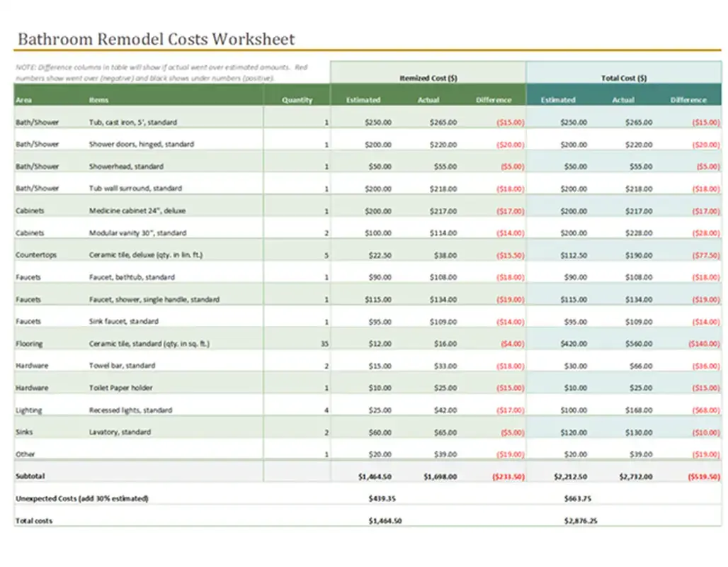Select the Actual header under Total Cost
728x567 pixels.
622,100
